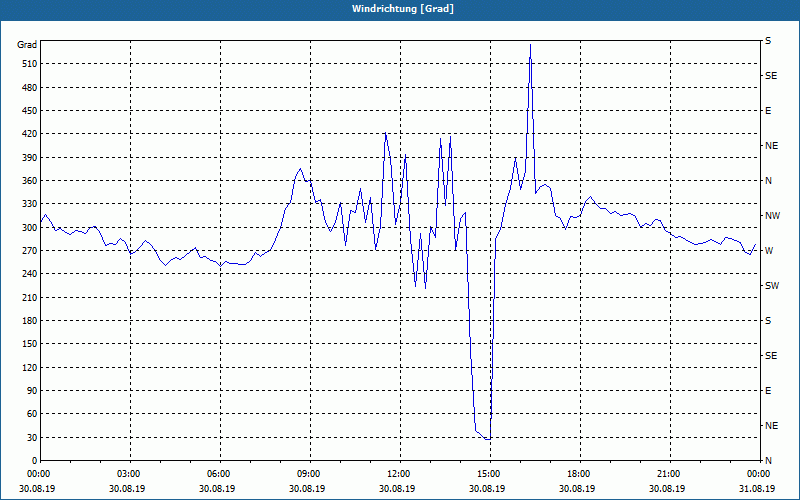Image resolution: width=800 pixels, height=500 pixels.
Task: Select the 12:00 time label
Action: (397, 474)
